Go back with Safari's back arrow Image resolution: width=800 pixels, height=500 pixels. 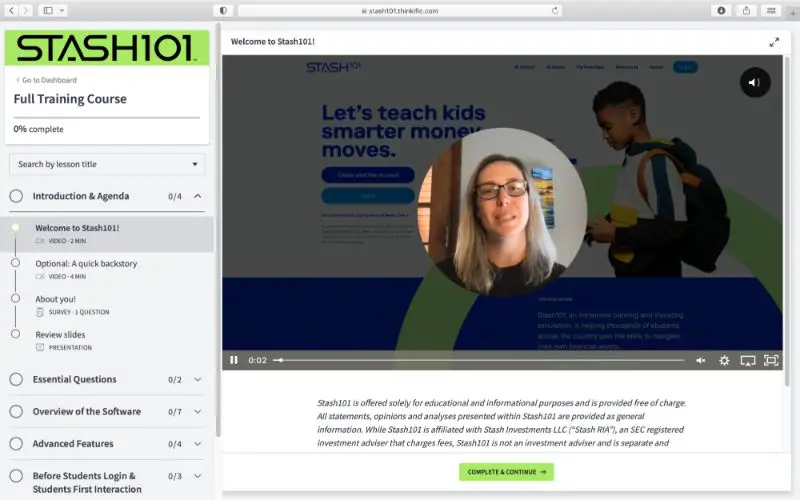click(11, 10)
